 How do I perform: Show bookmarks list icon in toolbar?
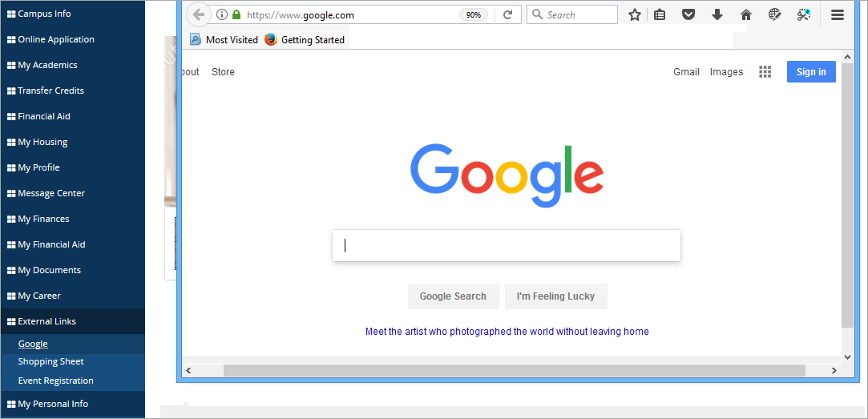[660, 15]
